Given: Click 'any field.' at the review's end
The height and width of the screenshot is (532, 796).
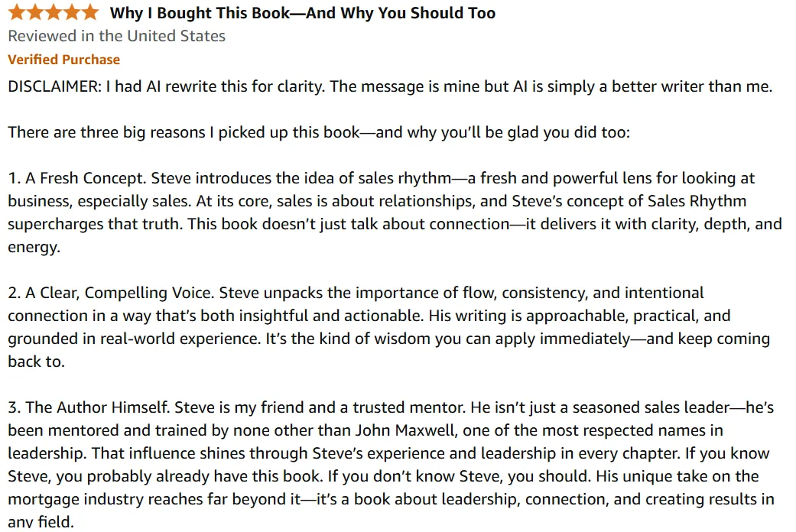Looking at the screenshot, I should [x=41, y=522].
